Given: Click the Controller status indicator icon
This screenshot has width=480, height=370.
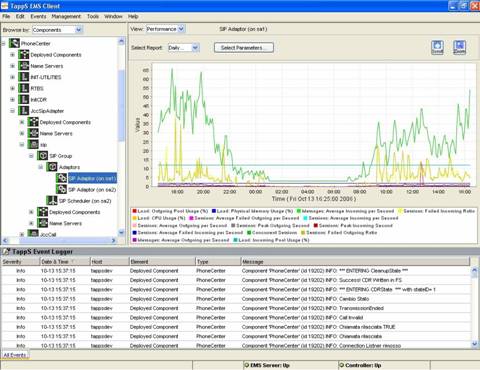Looking at the screenshot, I should coord(342,365).
